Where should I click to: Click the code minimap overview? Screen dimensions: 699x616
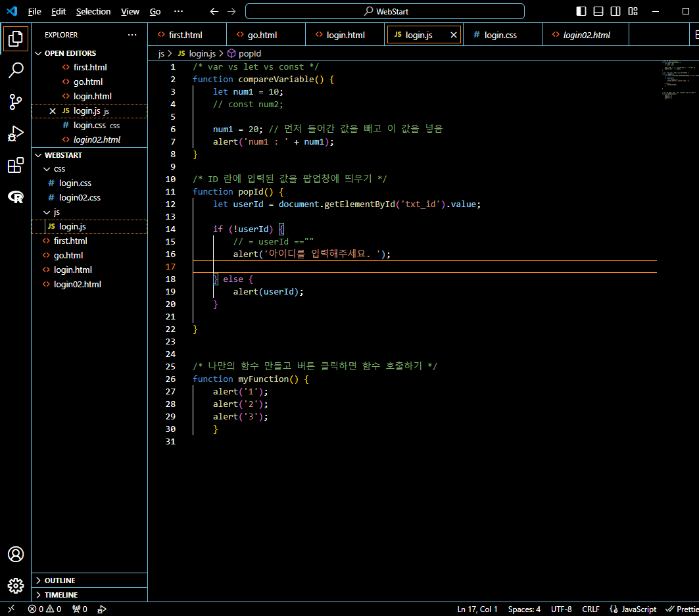[679, 80]
